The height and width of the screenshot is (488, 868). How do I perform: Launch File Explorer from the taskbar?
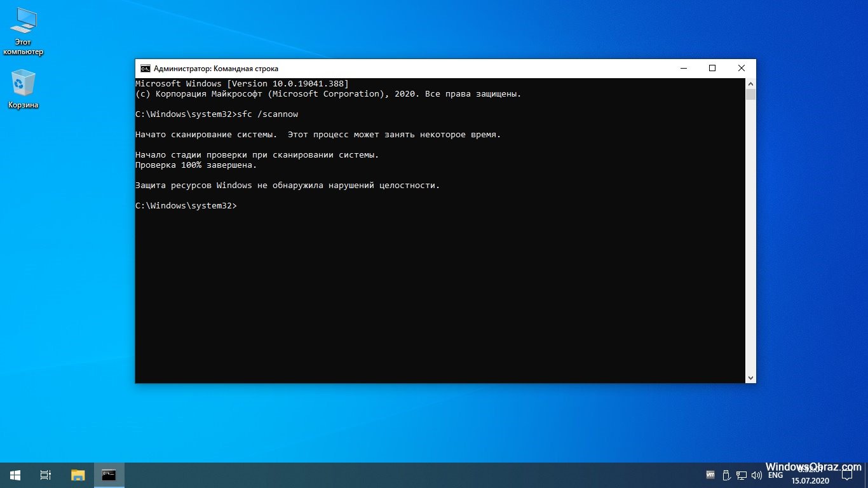(x=78, y=475)
